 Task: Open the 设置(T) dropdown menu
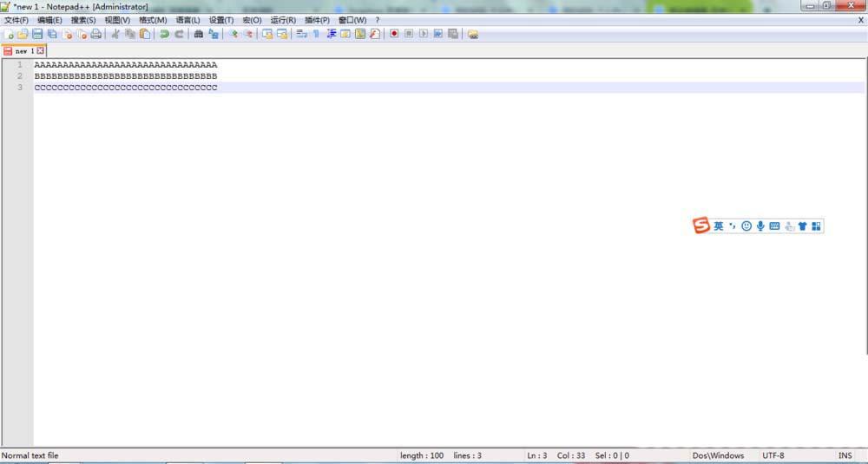tap(221, 20)
